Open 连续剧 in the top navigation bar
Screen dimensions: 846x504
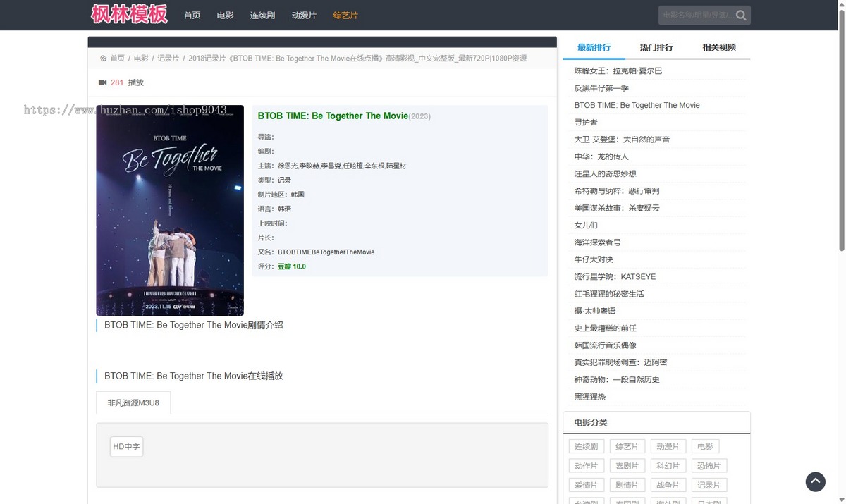(x=262, y=16)
